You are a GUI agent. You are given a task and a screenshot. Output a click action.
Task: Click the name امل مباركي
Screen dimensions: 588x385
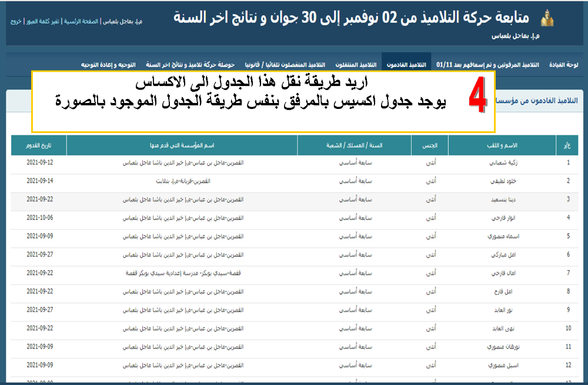pyautogui.click(x=503, y=255)
